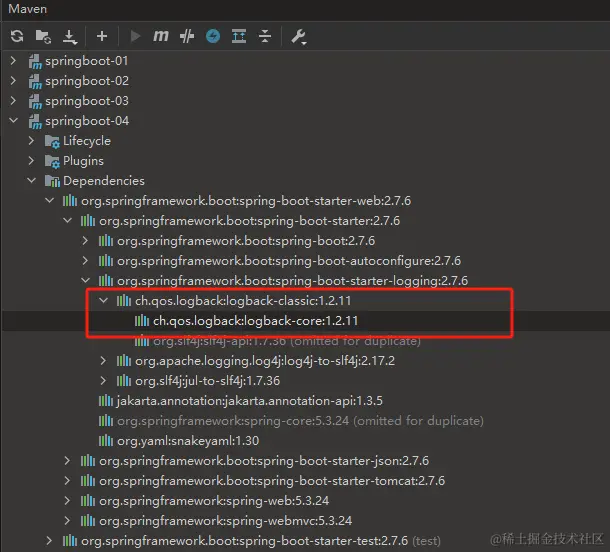The image size is (610, 552).
Task: Click the Lifecycle folder icon
Action: pos(52,141)
